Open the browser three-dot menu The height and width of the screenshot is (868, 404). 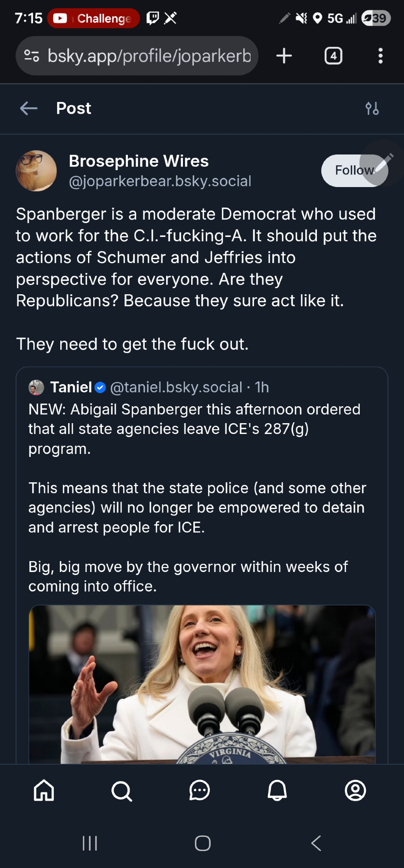pyautogui.click(x=380, y=56)
